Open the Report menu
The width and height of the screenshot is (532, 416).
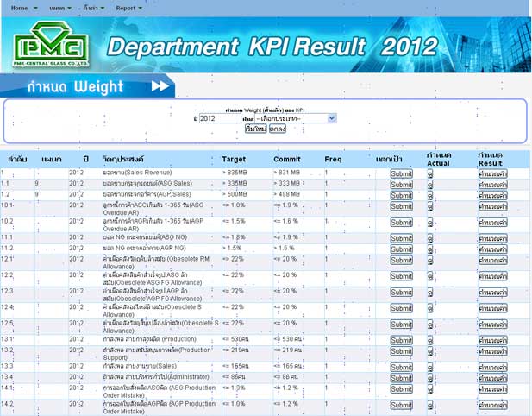[x=128, y=7]
